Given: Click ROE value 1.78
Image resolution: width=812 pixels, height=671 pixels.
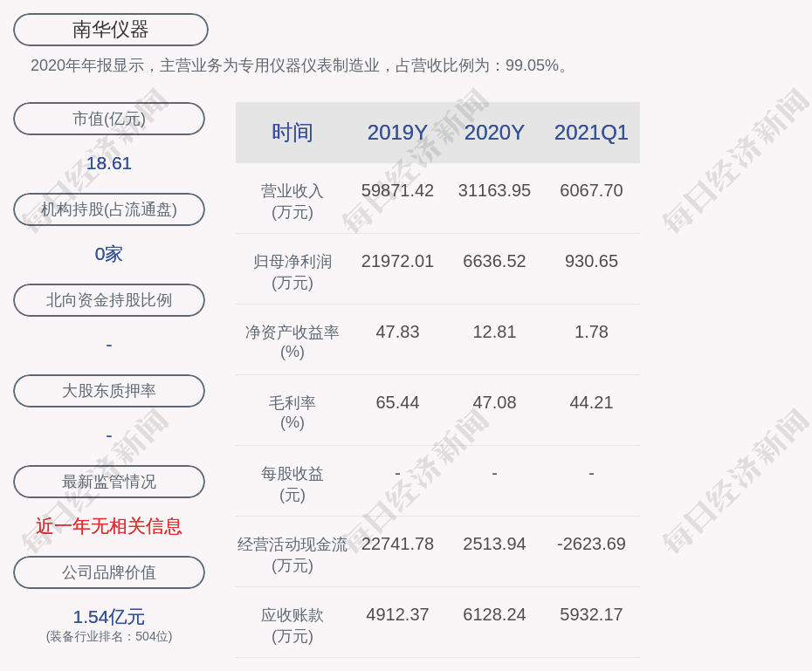Looking at the screenshot, I should click(591, 332).
